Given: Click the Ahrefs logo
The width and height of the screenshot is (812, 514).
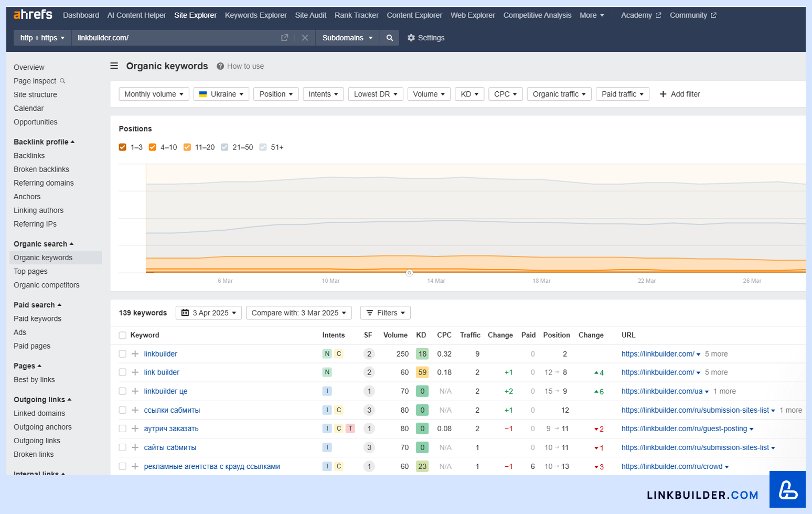Looking at the screenshot, I should (33, 15).
